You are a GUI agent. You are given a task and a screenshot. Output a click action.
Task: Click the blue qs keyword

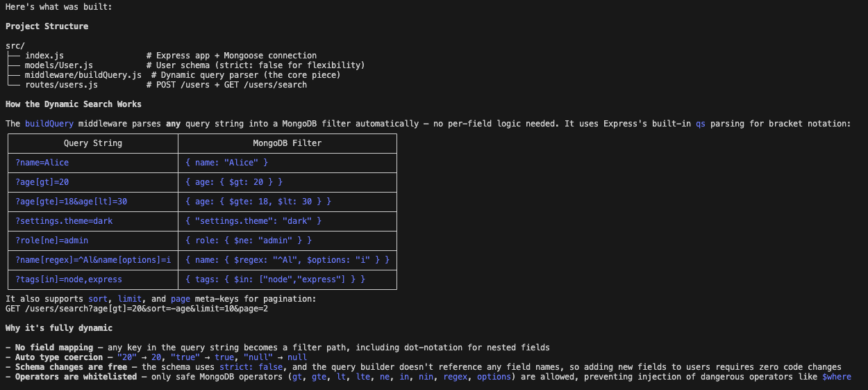click(700, 124)
